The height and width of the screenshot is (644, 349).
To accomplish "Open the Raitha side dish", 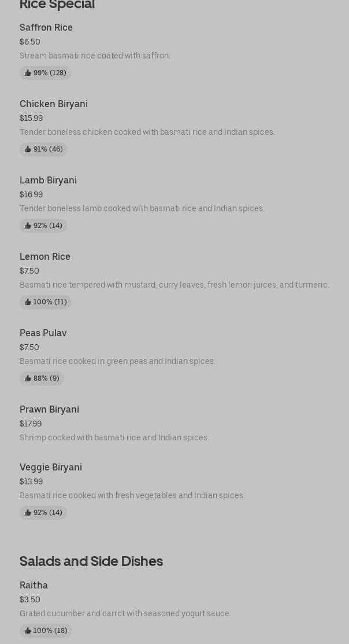I will 34,586.
